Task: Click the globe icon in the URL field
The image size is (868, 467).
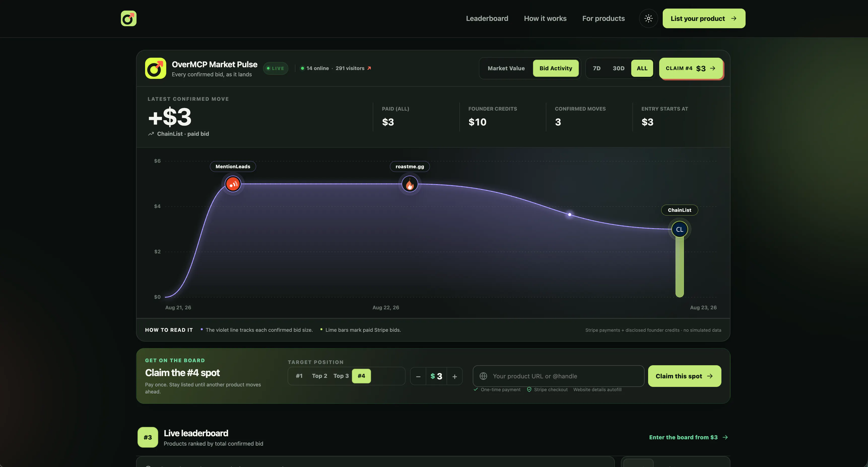Action: point(483,376)
